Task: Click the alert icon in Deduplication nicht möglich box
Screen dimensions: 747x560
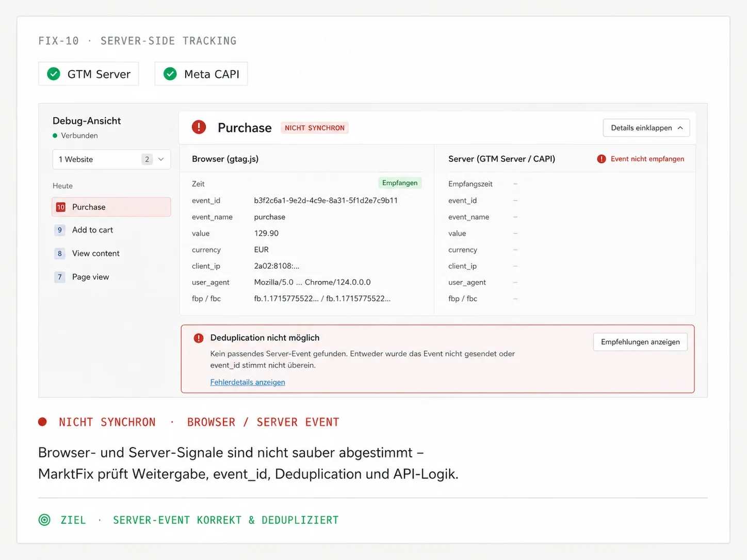Action: [199, 338]
